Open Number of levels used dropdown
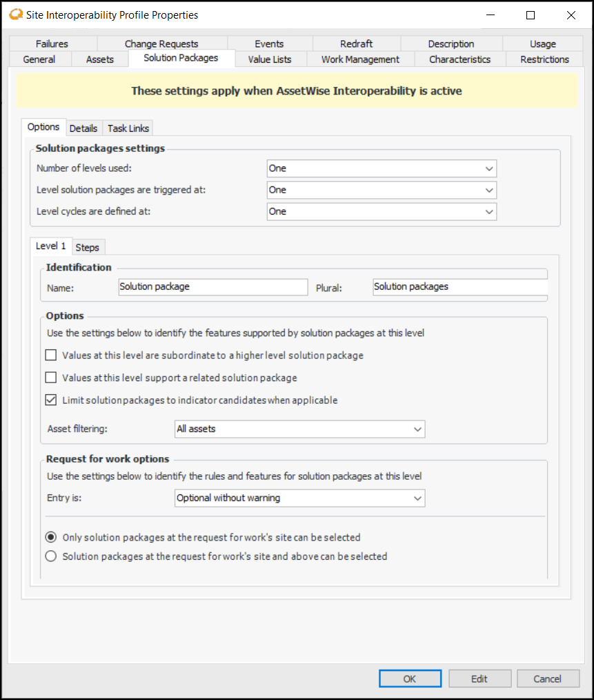The width and height of the screenshot is (594, 700). click(x=382, y=168)
